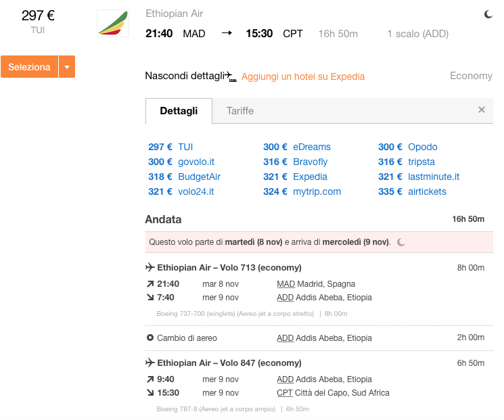Click the arrow between MAD and CPT
This screenshot has height=420, width=504.
coord(227,33)
